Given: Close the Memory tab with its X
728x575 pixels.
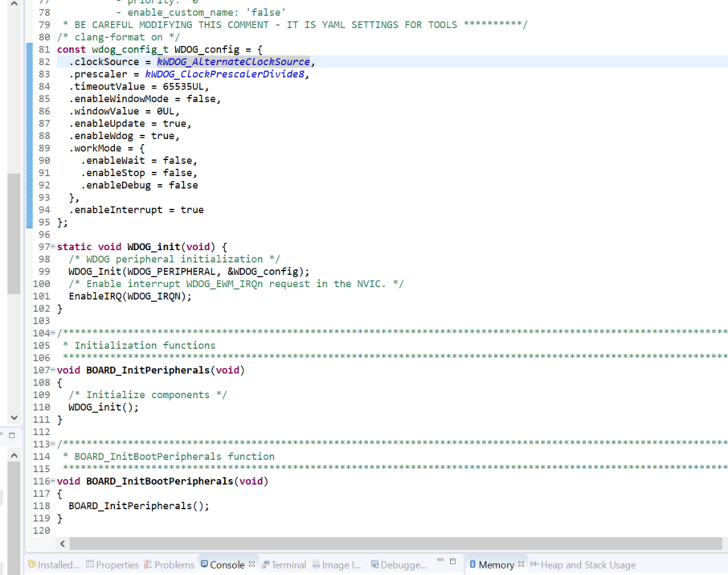Looking at the screenshot, I should (521, 564).
